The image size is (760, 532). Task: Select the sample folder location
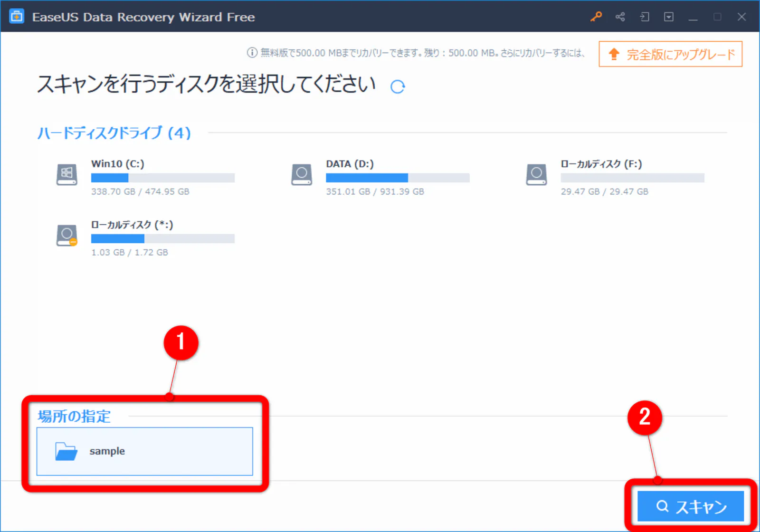pos(145,451)
